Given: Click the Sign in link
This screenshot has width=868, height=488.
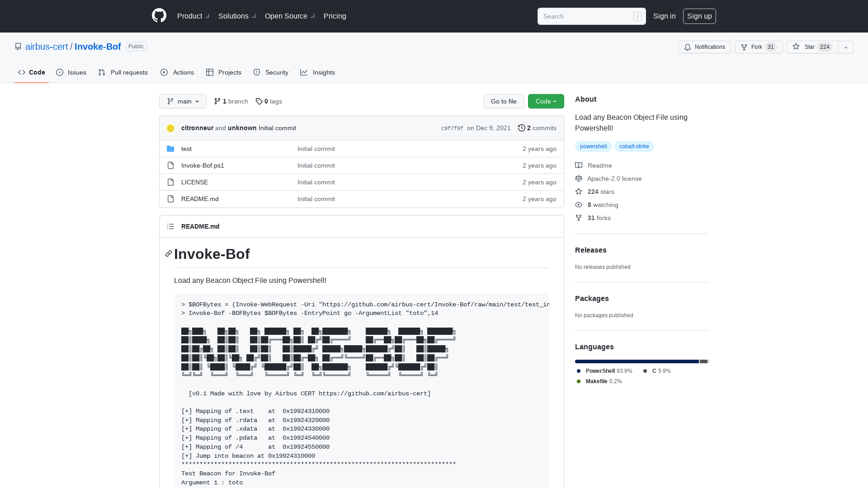Looking at the screenshot, I should pyautogui.click(x=665, y=16).
